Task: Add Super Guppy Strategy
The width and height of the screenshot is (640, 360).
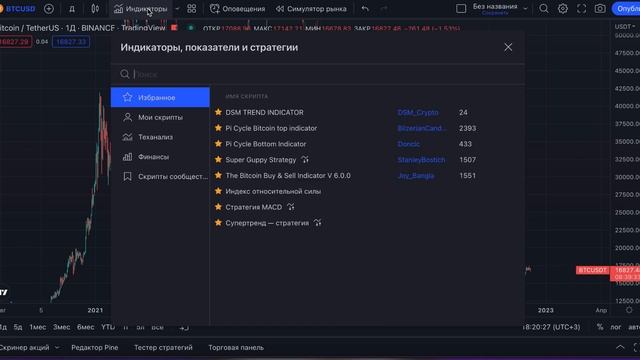Action: pyautogui.click(x=260, y=160)
